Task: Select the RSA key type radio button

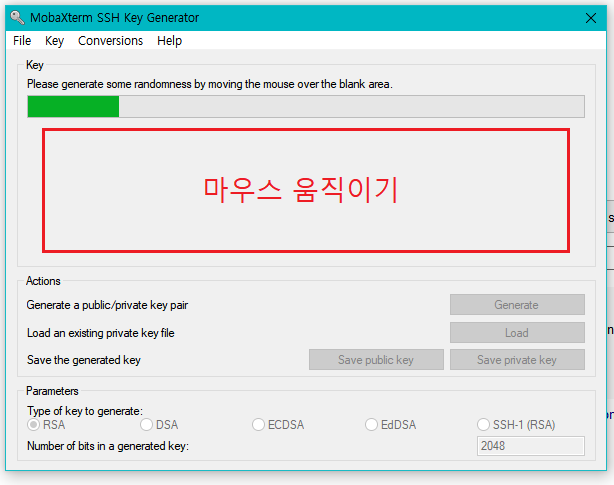Action: pyautogui.click(x=34, y=425)
